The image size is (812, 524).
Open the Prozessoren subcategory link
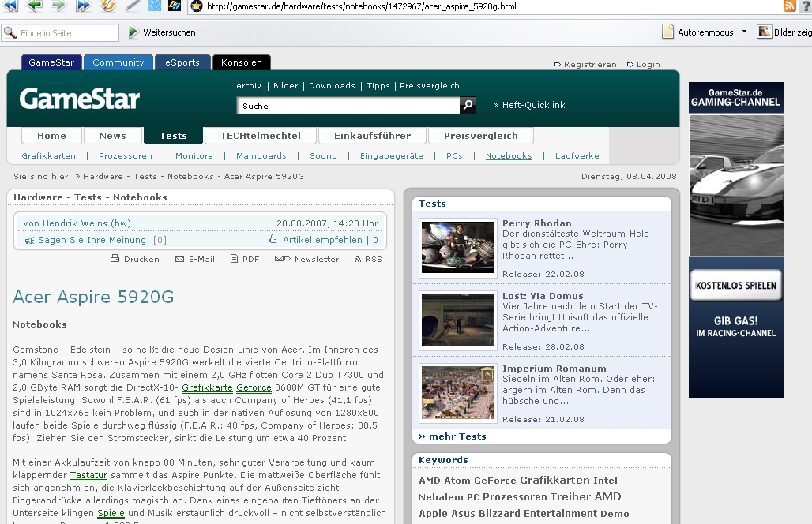pos(126,155)
